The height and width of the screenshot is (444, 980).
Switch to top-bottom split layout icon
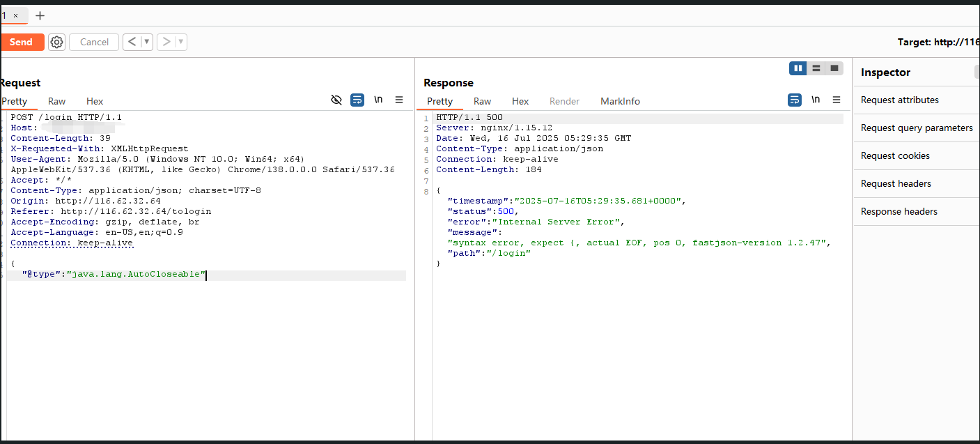coord(816,68)
